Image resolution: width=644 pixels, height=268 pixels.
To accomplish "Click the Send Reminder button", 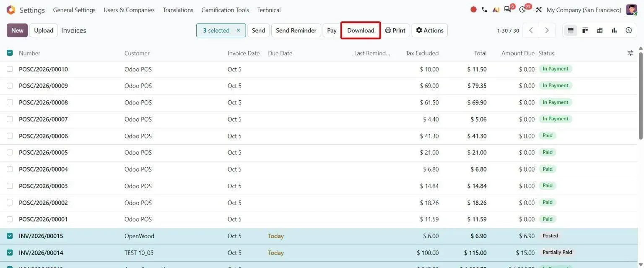I will point(296,30).
